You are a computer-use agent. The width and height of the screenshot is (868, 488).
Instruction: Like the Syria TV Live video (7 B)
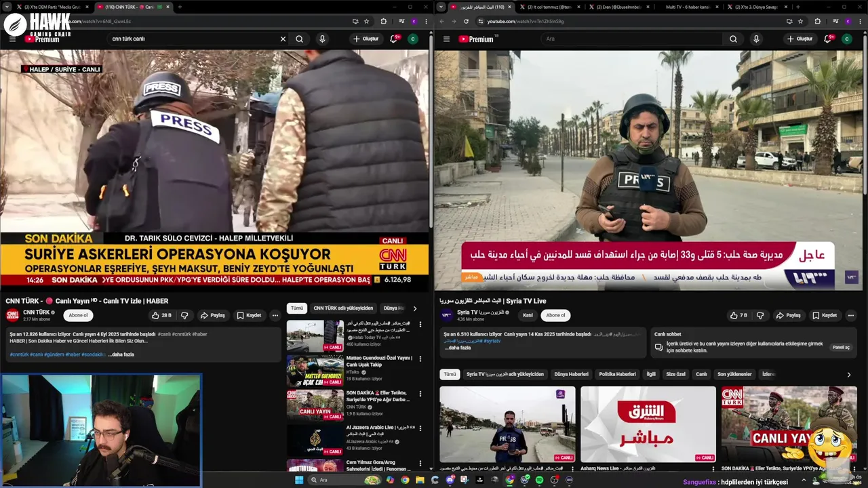(x=738, y=315)
